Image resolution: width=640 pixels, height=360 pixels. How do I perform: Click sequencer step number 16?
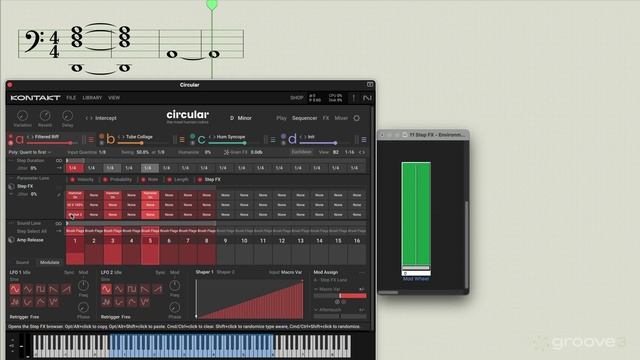tap(357, 241)
